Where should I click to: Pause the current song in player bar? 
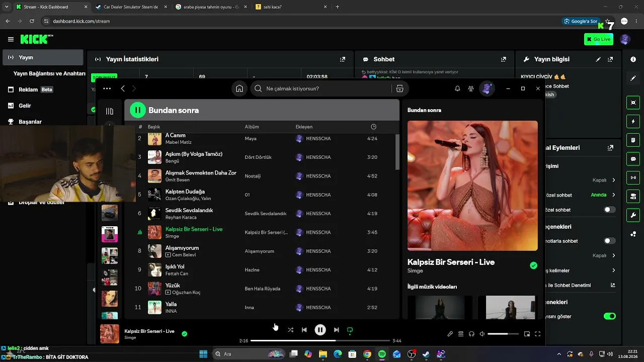[x=320, y=330]
